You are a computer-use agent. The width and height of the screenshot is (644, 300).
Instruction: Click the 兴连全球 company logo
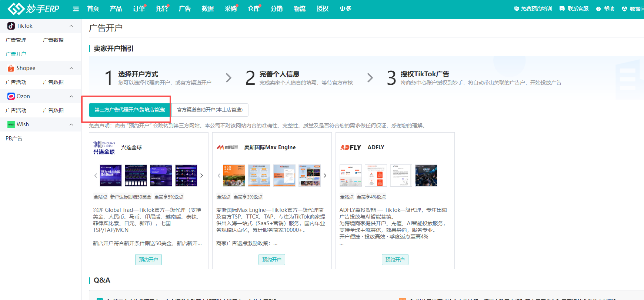(104, 147)
